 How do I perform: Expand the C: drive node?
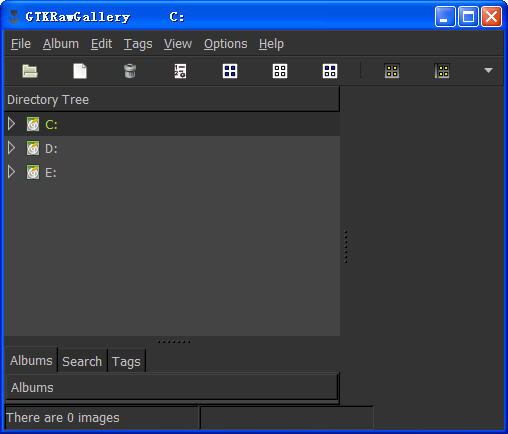(11, 124)
